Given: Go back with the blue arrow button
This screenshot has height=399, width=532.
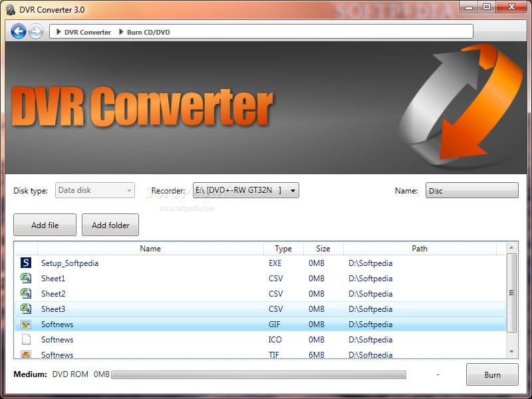Looking at the screenshot, I should pyautogui.click(x=19, y=31).
